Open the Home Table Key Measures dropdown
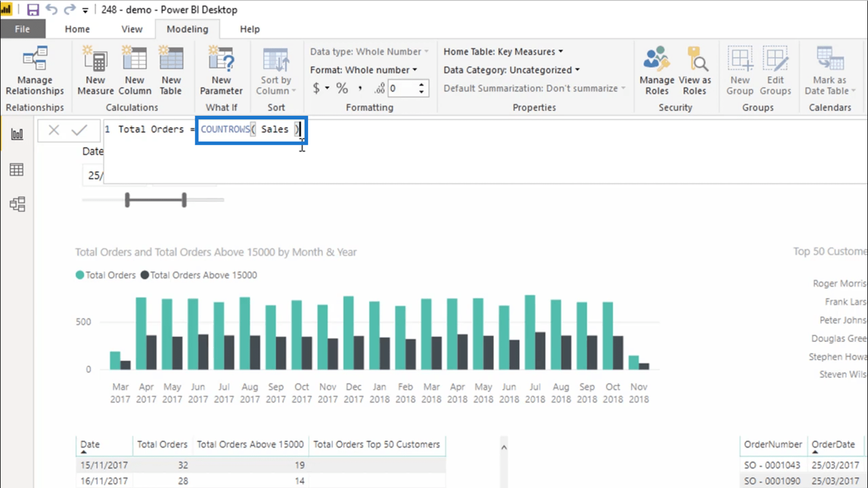This screenshot has height=488, width=868. pos(503,52)
